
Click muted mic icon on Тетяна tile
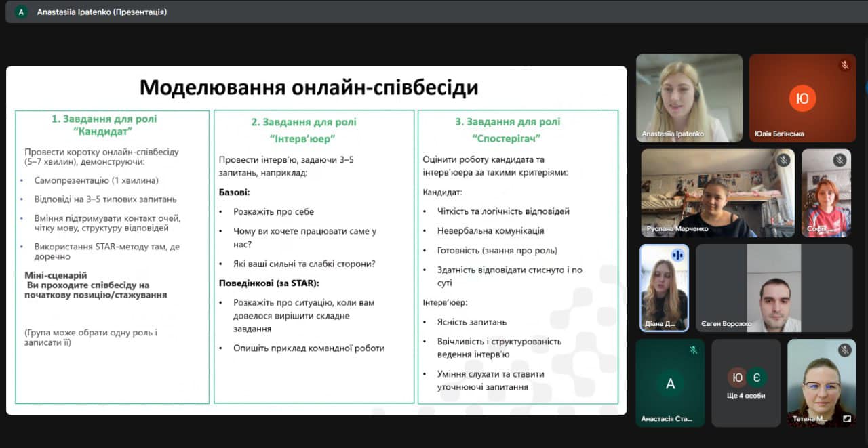click(844, 350)
